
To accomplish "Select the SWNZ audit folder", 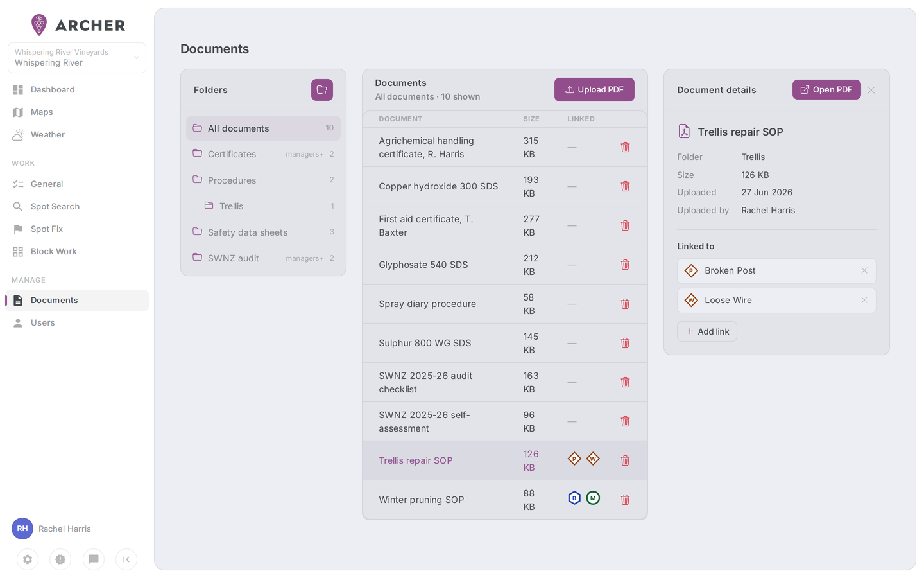I will coord(263,258).
